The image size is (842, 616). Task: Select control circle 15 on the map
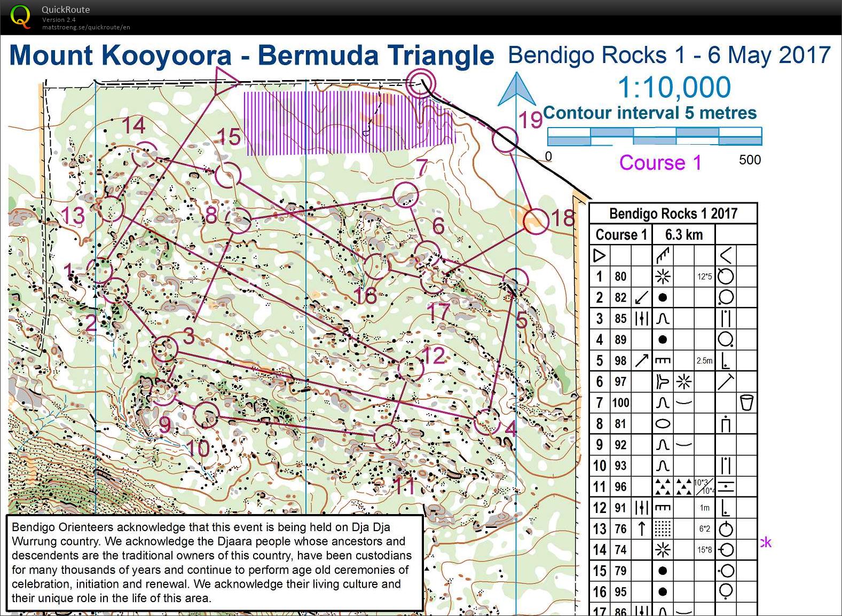(229, 174)
